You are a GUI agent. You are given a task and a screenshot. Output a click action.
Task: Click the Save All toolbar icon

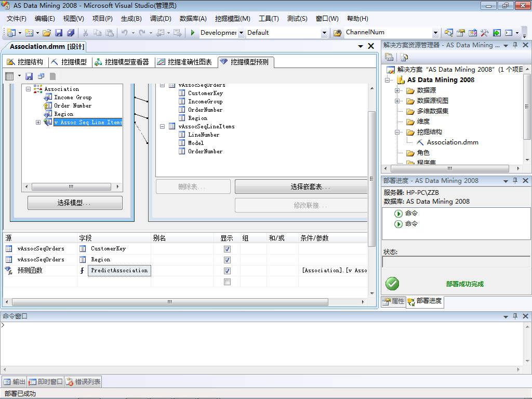(71, 33)
